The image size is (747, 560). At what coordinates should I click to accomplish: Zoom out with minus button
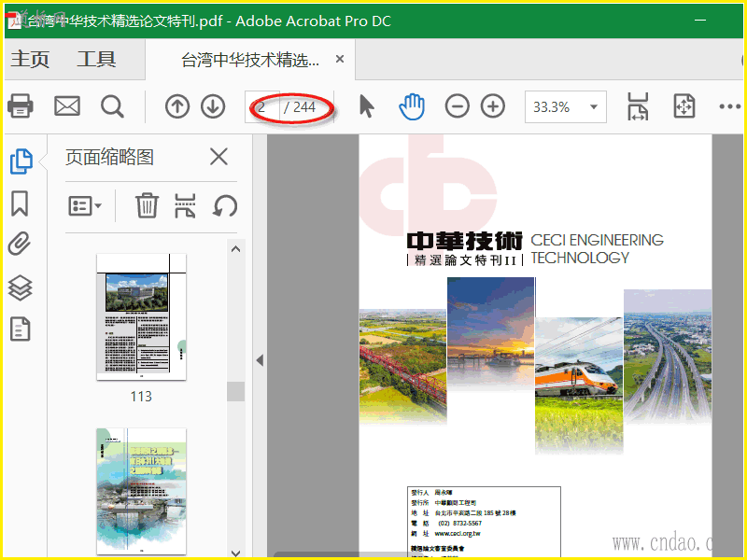pos(457,106)
